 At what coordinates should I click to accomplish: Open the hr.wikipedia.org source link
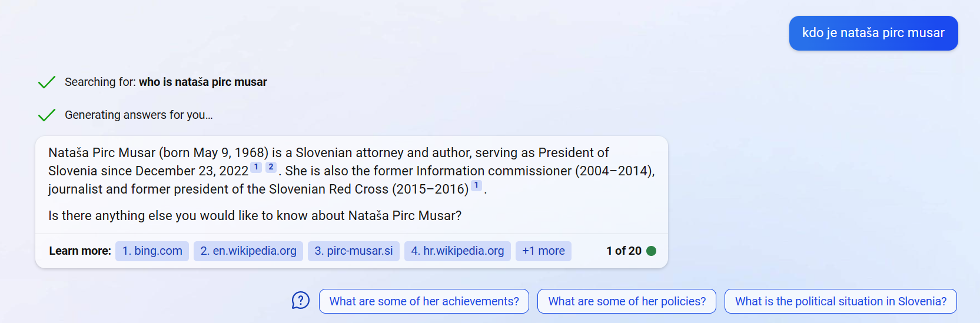tap(457, 251)
